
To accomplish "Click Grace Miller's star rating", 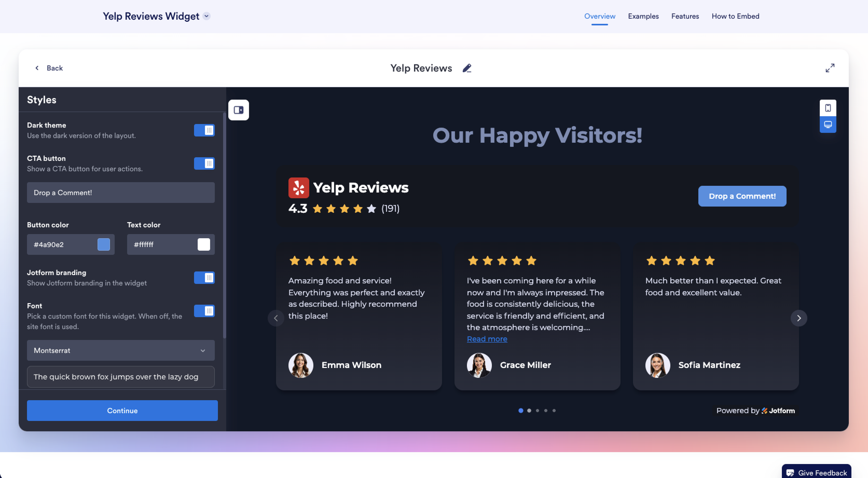I will [502, 261].
